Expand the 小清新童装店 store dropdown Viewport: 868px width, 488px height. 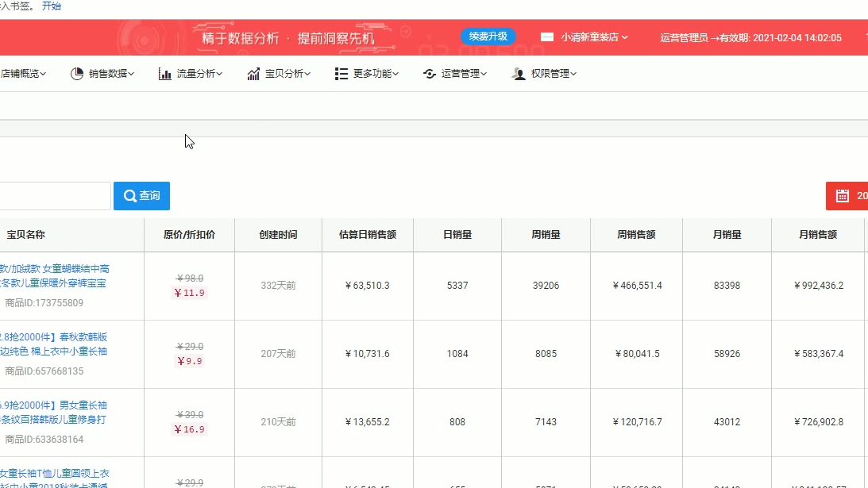tap(625, 37)
